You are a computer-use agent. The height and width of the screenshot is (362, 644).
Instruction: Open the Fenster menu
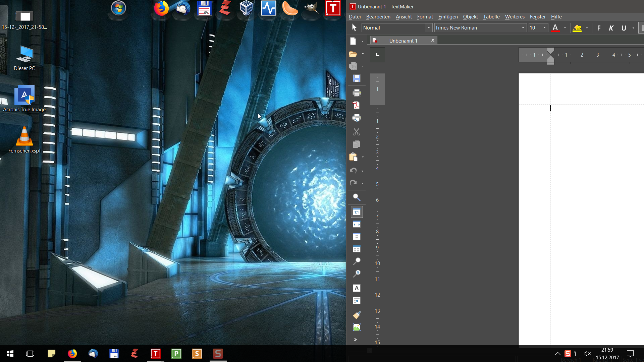coord(538,17)
